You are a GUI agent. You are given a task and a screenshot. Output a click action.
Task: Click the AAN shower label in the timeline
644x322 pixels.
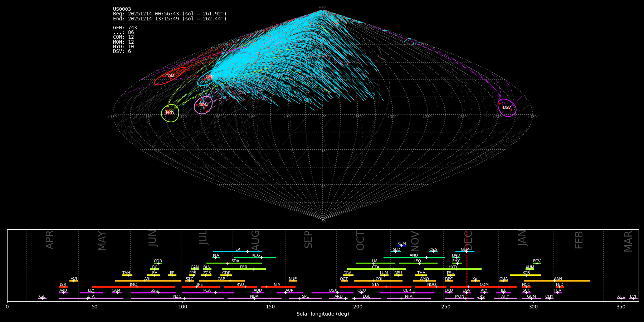[x=558, y=279]
